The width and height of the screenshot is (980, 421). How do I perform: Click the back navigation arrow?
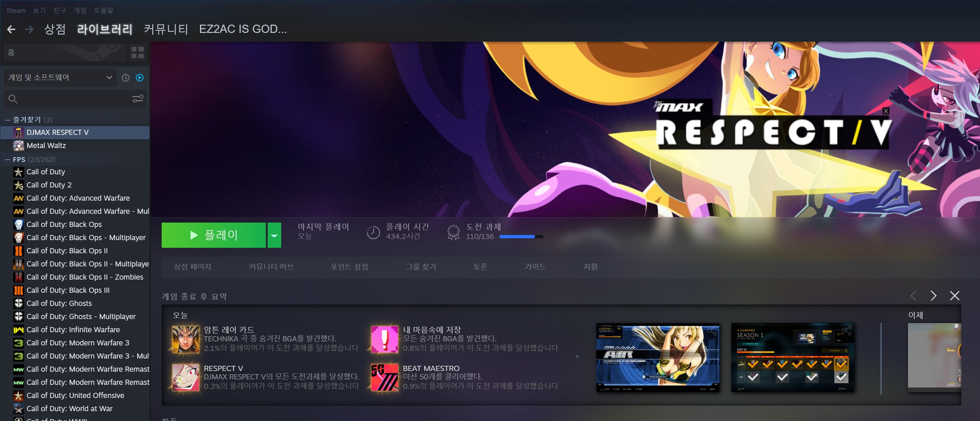(11, 29)
